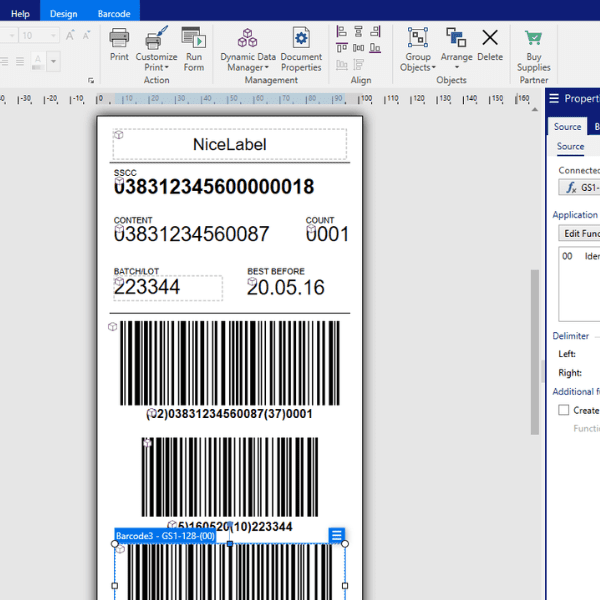Click the Delete icon in Objects group
The width and height of the screenshot is (600, 600).
pyautogui.click(x=490, y=39)
